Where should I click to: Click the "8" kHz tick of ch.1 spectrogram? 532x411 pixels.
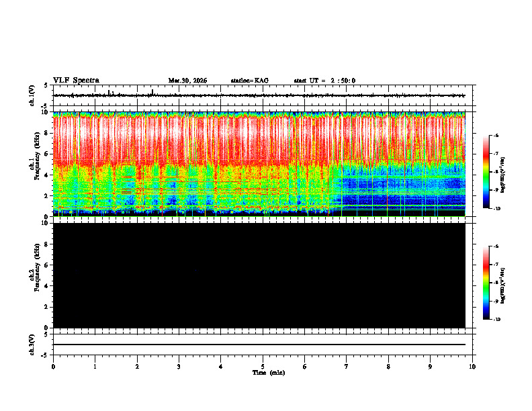click(x=47, y=133)
